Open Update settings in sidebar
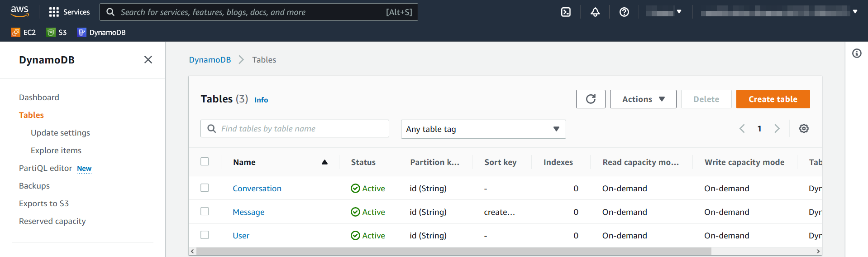868x257 pixels. [60, 133]
